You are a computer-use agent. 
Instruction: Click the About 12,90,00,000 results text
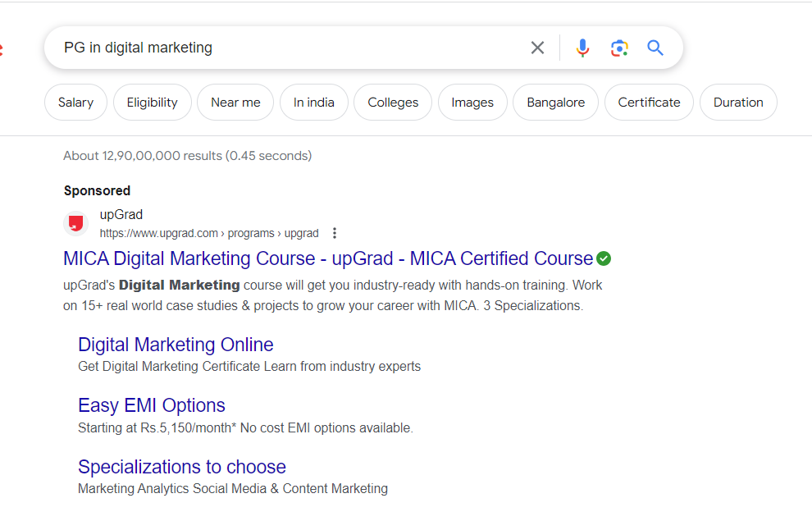(x=188, y=156)
